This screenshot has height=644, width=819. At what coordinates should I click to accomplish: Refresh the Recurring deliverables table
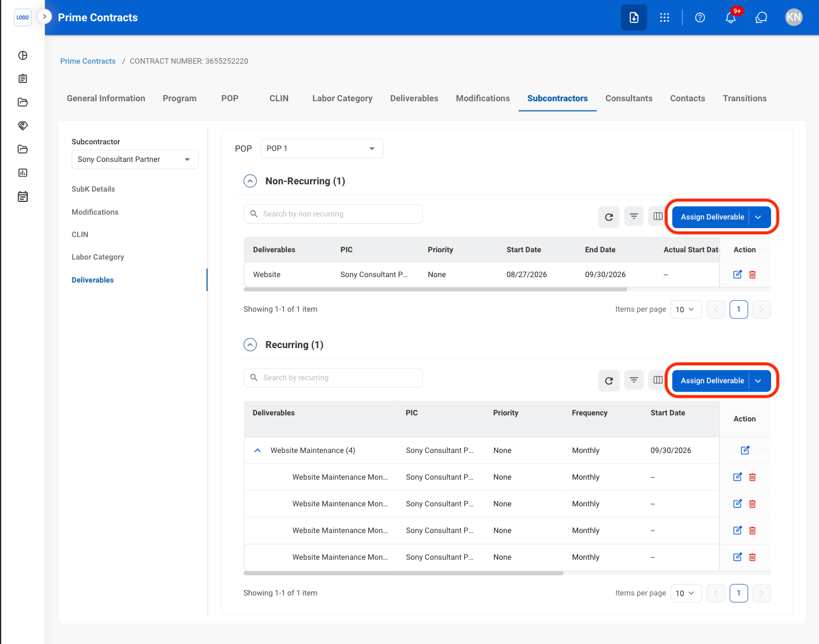[x=608, y=381]
